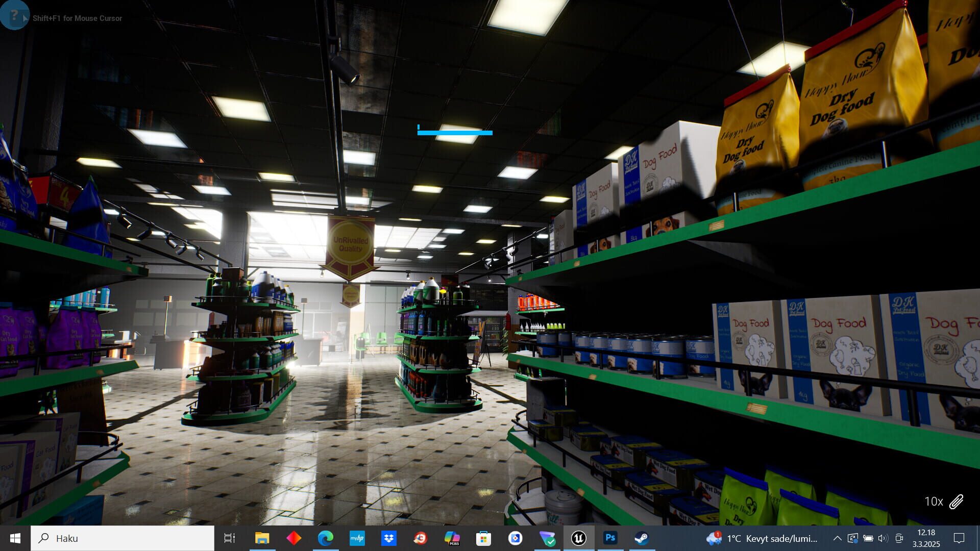Screen dimensions: 980x551
Task: Open Steam from the taskbar
Action: (x=642, y=538)
